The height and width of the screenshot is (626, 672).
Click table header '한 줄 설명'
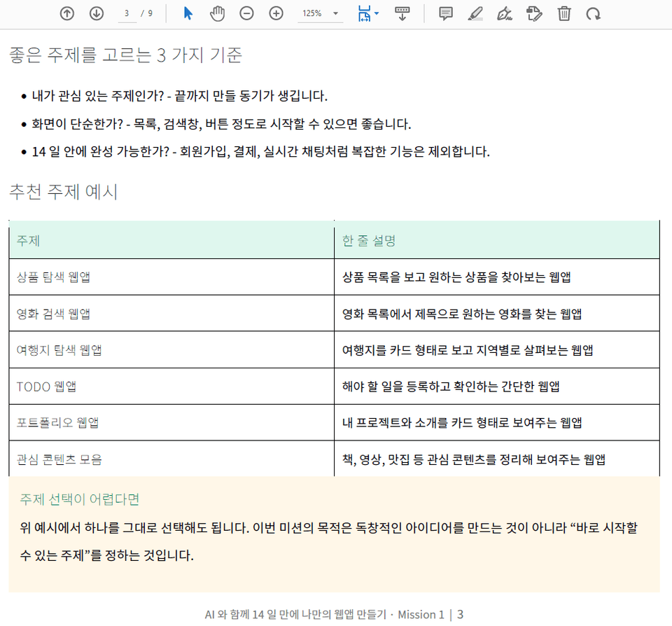369,241
